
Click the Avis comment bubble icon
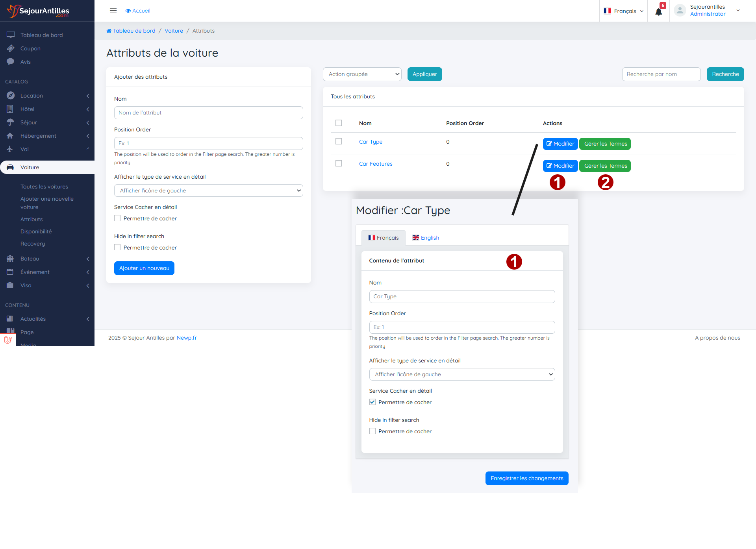pos(11,62)
